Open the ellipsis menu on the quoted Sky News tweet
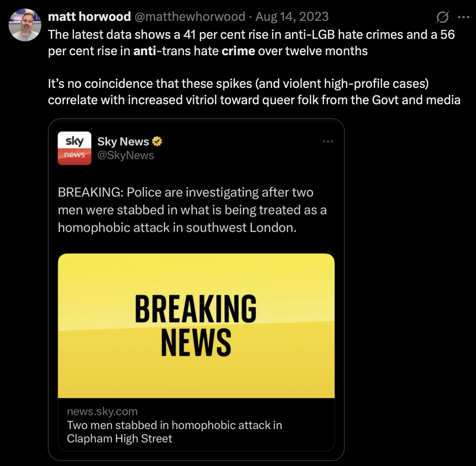Viewport: 476px width, 466px height. (328, 142)
